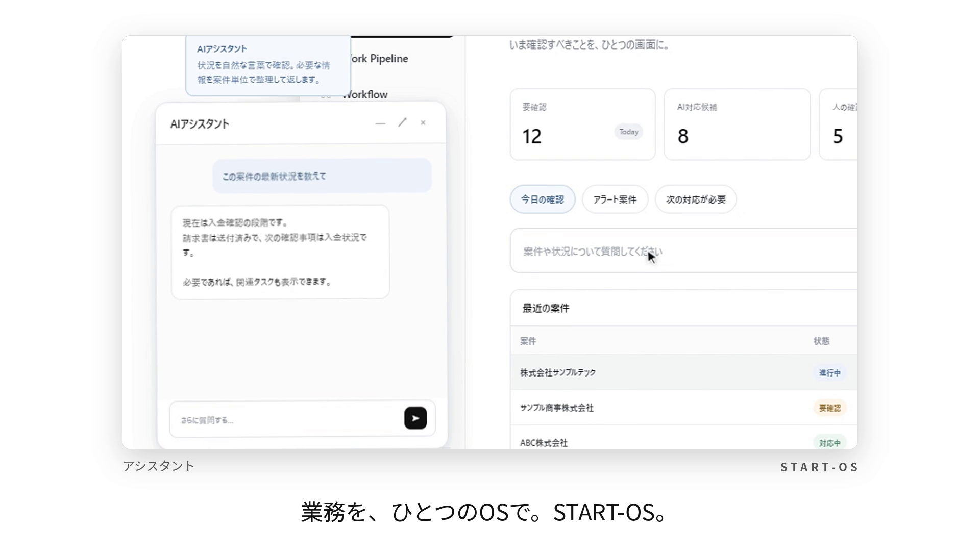Click the assistant reply 現在は入金確認の段階です
The image size is (980, 551).
tap(280, 252)
